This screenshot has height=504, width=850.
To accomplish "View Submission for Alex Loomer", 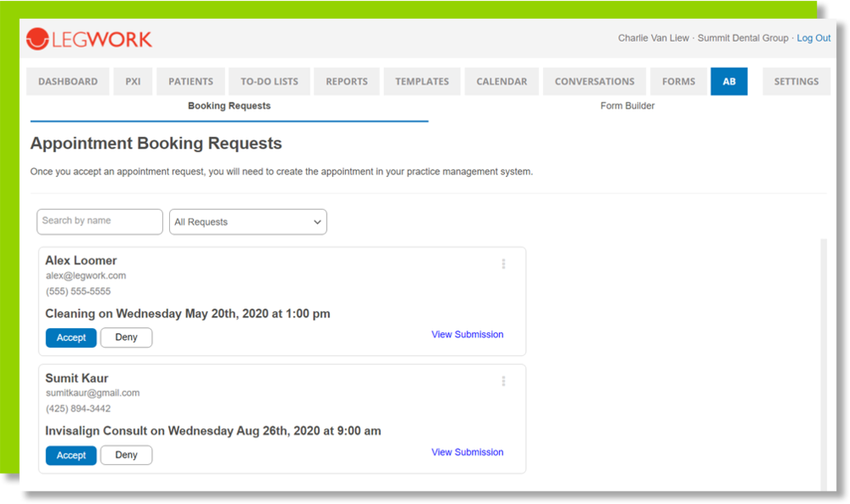I will 467,334.
